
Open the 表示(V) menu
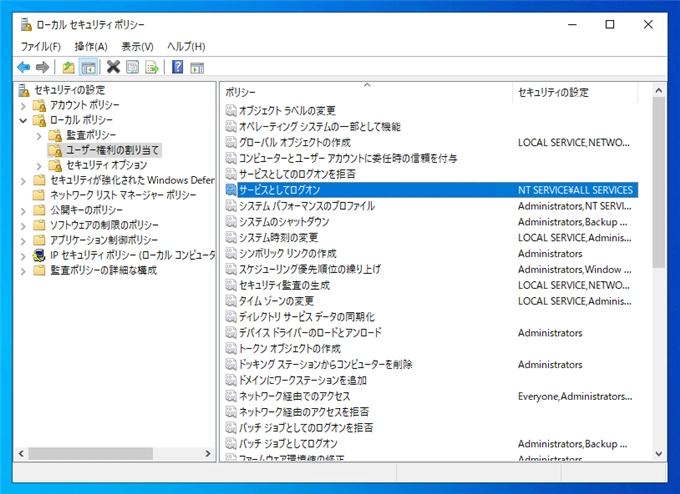pos(137,46)
